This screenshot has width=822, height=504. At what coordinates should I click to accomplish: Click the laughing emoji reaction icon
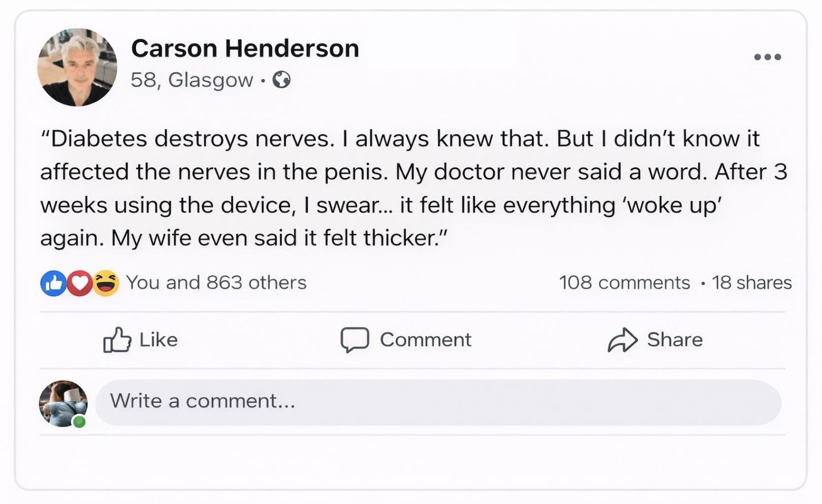point(106,283)
